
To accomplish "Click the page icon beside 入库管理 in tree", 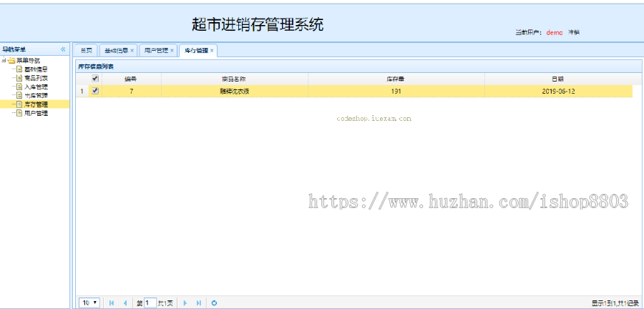I will [x=19, y=87].
